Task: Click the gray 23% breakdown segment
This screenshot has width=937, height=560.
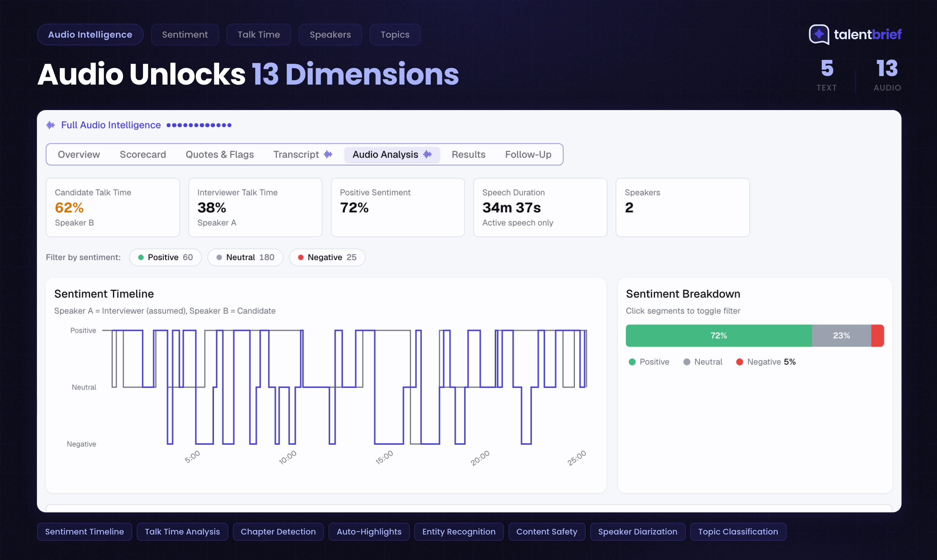Action: point(841,335)
